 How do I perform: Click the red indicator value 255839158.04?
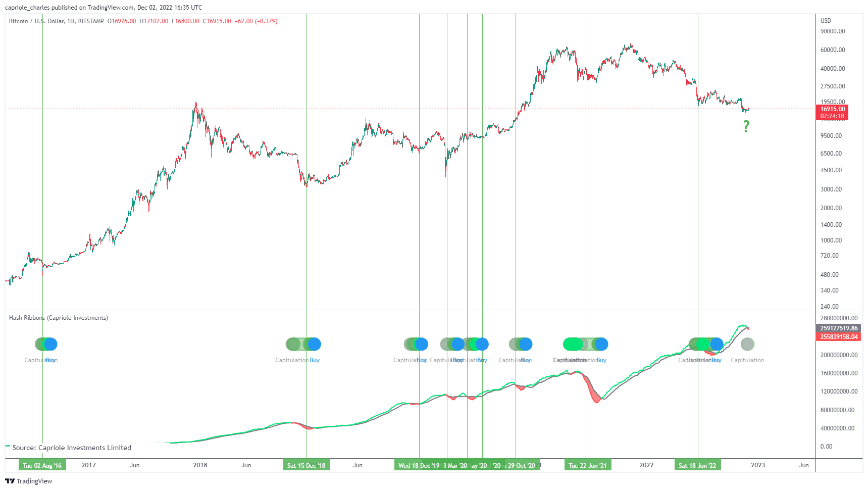838,337
